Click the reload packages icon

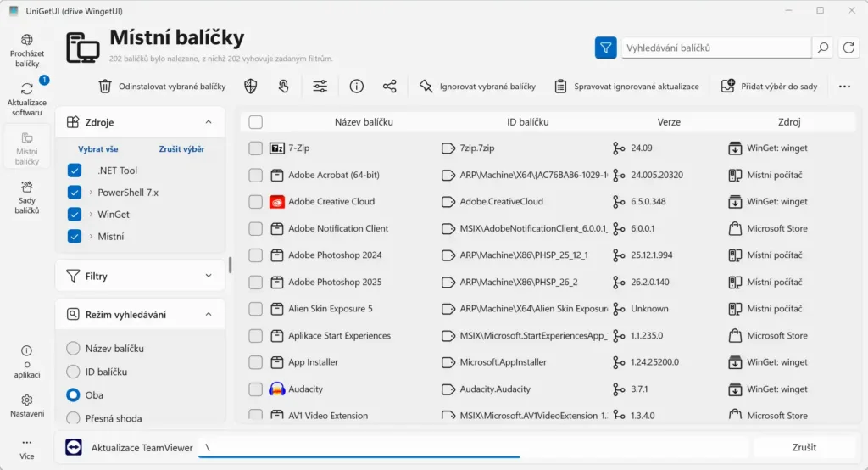coord(849,48)
